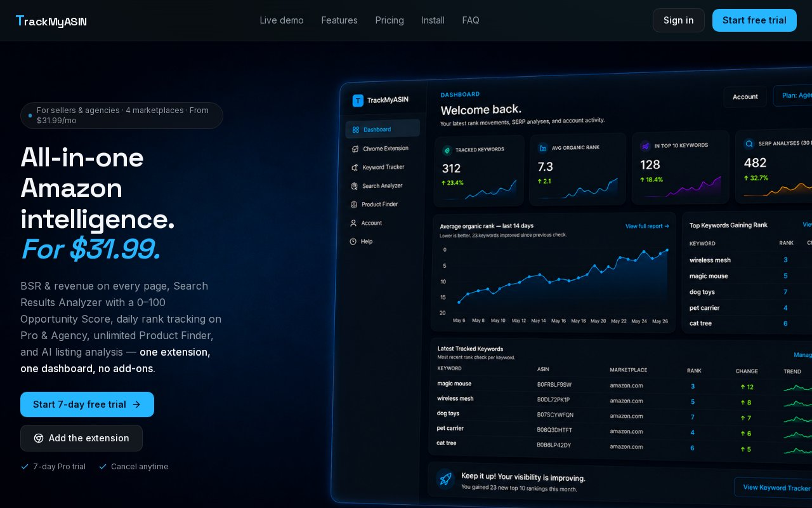Viewport: 812px width, 508px height.
Task: Click the Add the extension button
Action: point(81,438)
